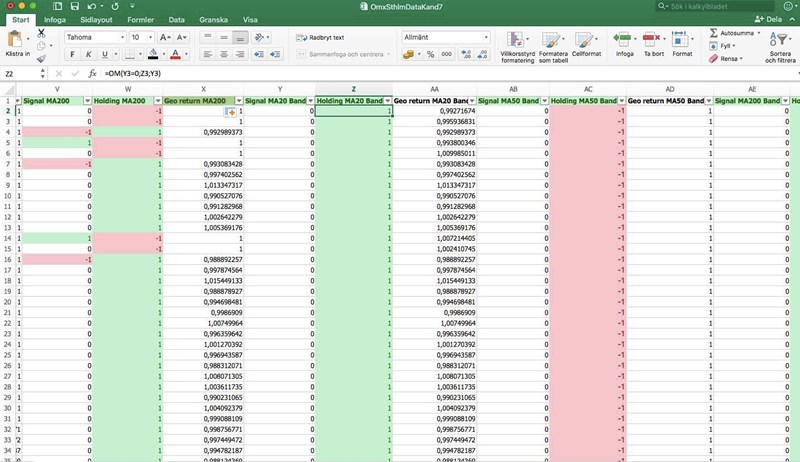This screenshot has width=800, height=462.
Task: Open the Granska ribbon tab
Action: click(211, 19)
